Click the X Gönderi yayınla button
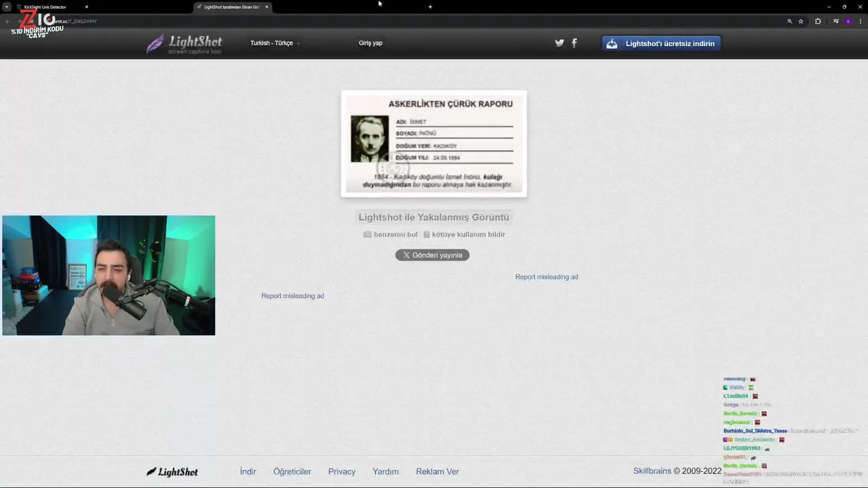Image resolution: width=868 pixels, height=488 pixels. 433,255
